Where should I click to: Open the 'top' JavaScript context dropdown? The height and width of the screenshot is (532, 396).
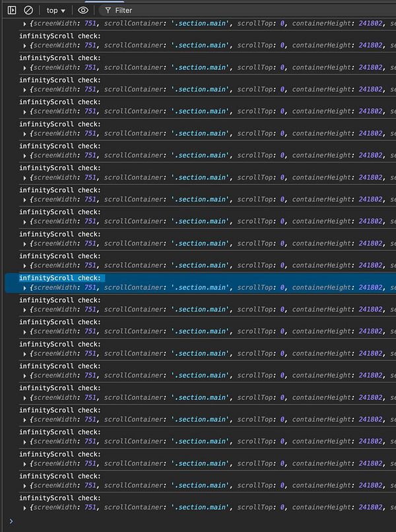tap(55, 11)
